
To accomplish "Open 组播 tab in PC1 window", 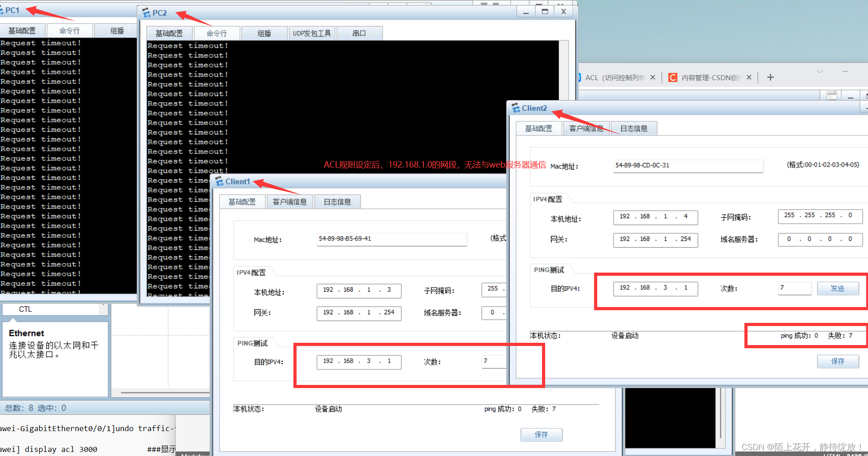I will pyautogui.click(x=117, y=31).
